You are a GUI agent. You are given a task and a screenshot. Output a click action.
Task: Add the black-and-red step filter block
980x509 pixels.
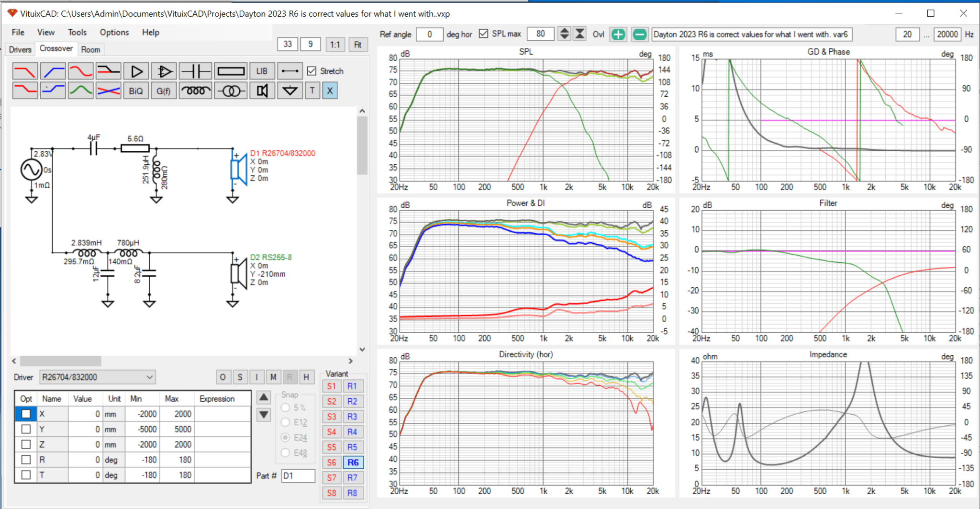click(108, 71)
